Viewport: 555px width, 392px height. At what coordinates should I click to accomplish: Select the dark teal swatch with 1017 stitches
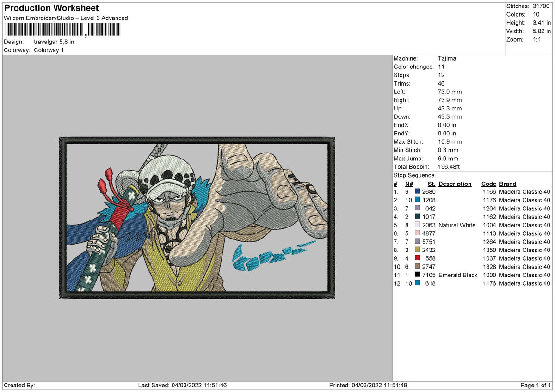tap(418, 217)
